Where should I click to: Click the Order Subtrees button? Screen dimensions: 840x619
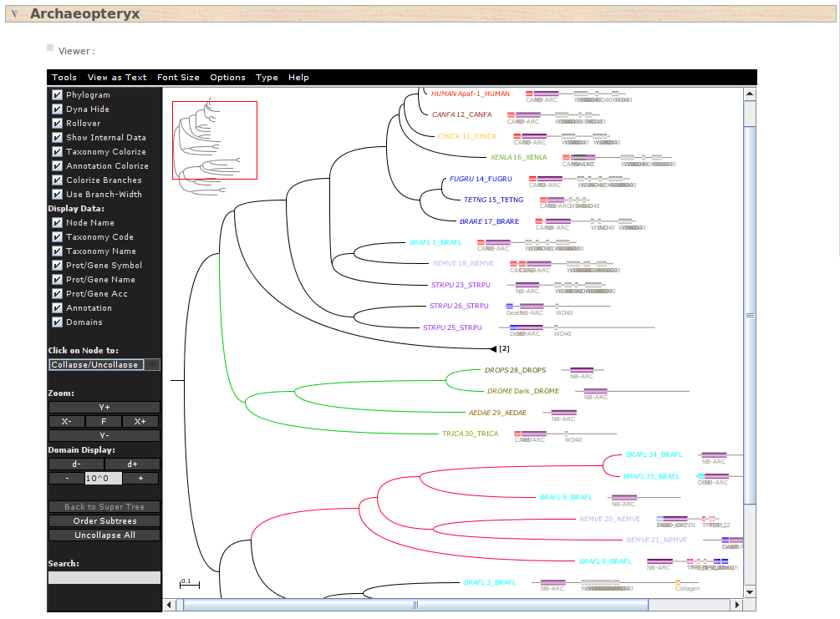pos(104,521)
